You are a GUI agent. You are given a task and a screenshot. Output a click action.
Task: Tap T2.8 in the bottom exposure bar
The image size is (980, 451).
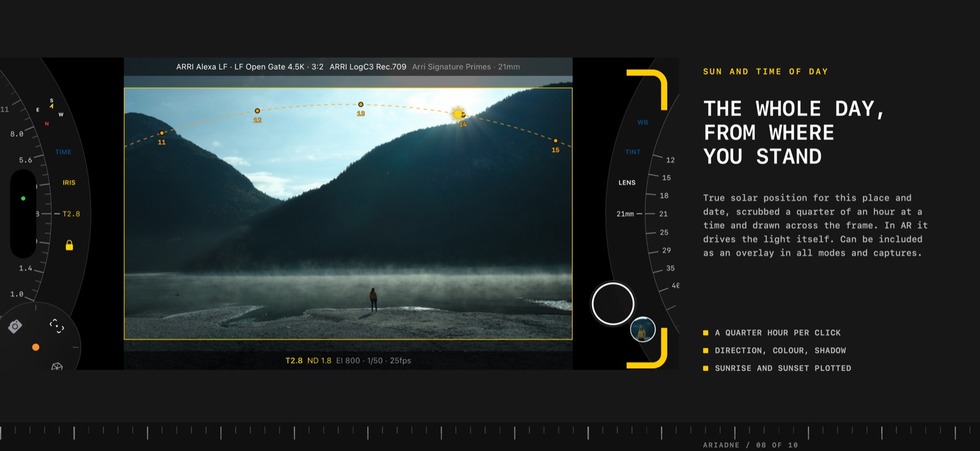(294, 360)
